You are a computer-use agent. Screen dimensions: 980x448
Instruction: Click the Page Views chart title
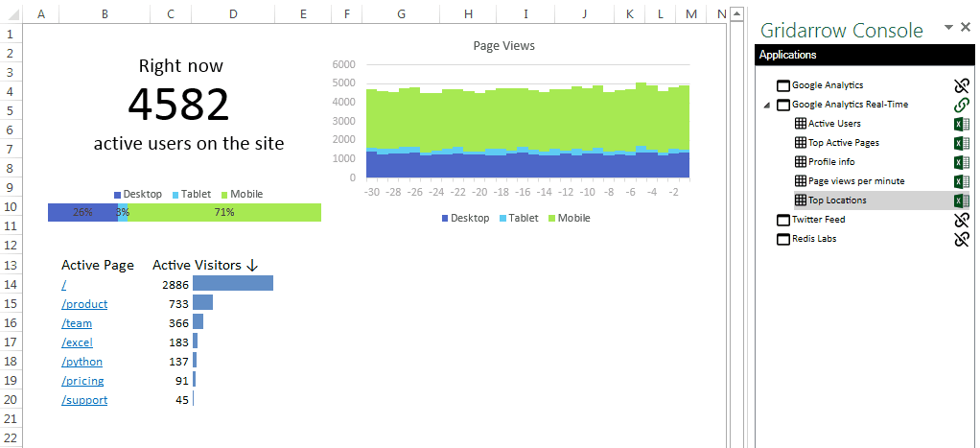coord(503,45)
